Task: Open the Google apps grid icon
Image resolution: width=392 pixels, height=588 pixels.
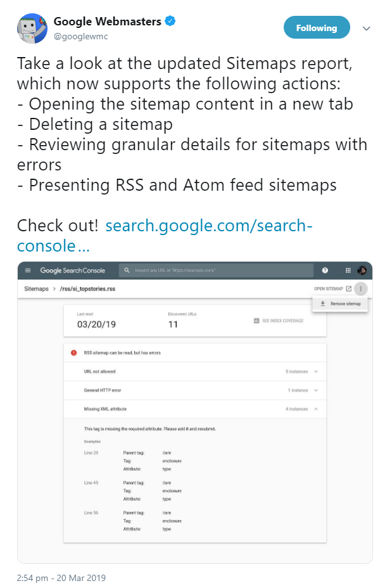Action: [347, 270]
